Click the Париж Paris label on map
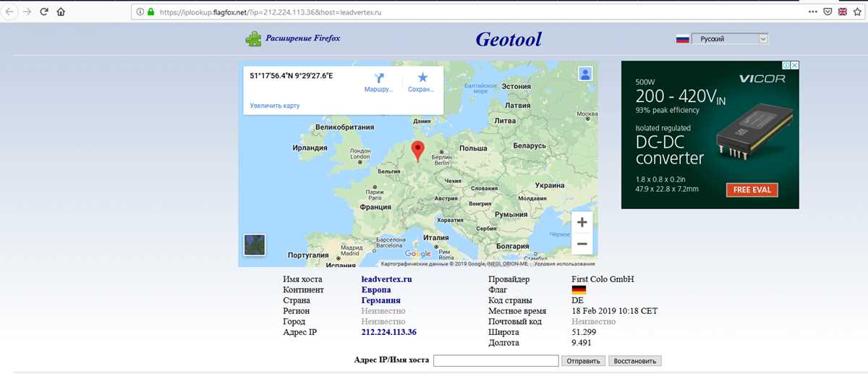Viewport: 868px width, 374px height. (x=375, y=193)
